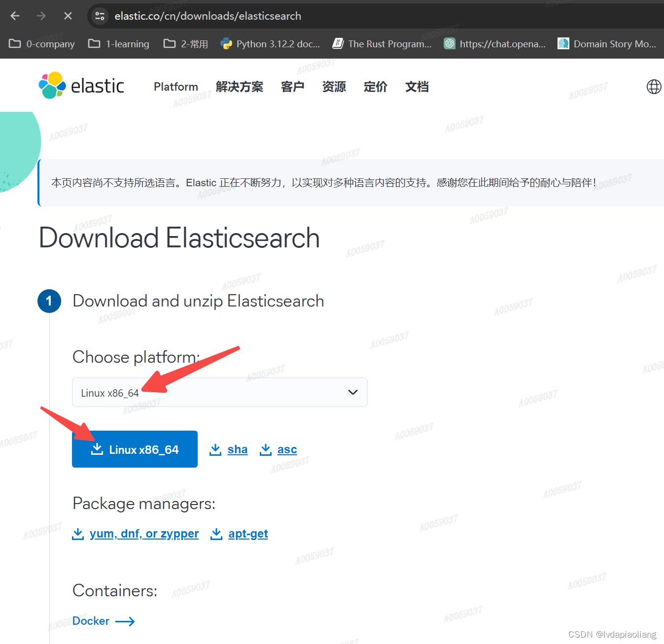Screen dimensions: 664x644
Task: Expand the 解决方案 navigation menu
Action: 240,87
